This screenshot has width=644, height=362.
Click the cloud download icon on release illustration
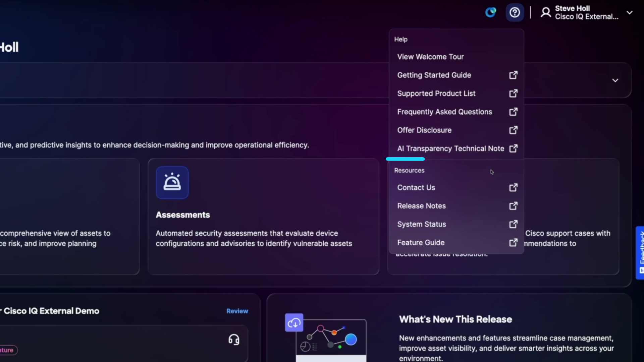(294, 323)
